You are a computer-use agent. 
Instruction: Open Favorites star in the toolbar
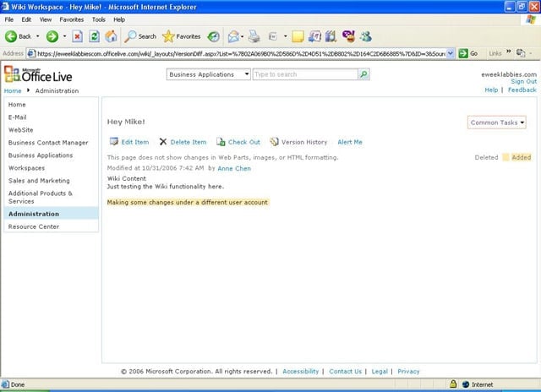pos(168,36)
